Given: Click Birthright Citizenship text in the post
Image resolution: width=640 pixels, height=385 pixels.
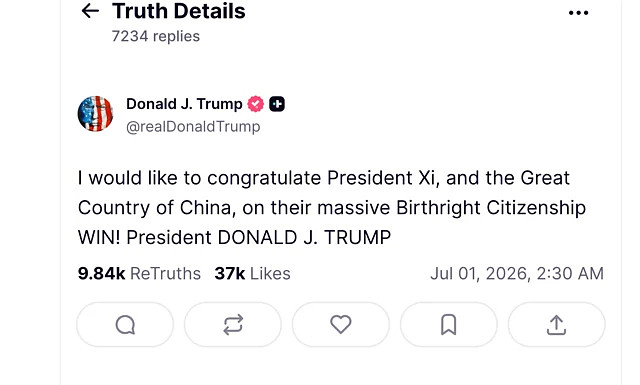Looking at the screenshot, I should (491, 208).
